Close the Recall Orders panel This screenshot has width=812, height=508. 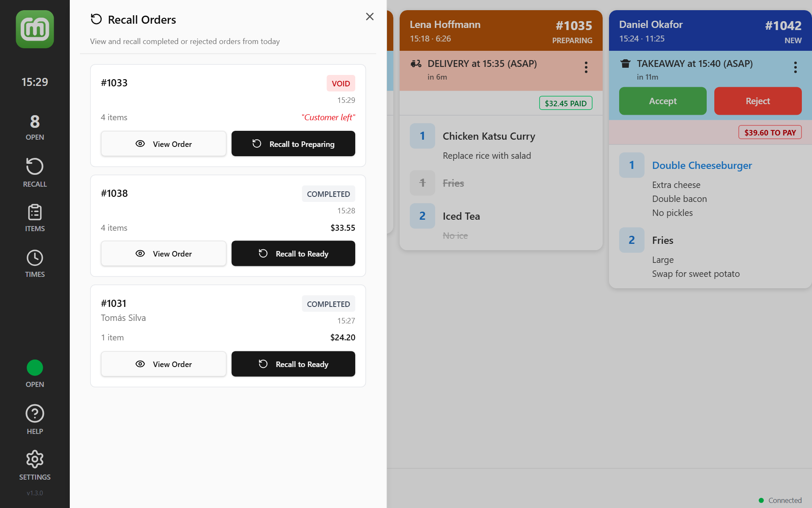pos(370,17)
